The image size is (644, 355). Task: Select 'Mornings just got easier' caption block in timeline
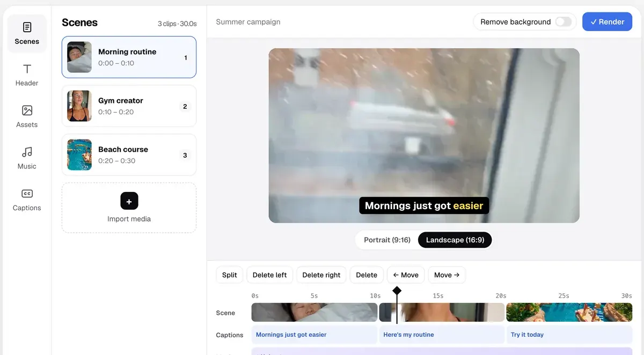pyautogui.click(x=314, y=335)
